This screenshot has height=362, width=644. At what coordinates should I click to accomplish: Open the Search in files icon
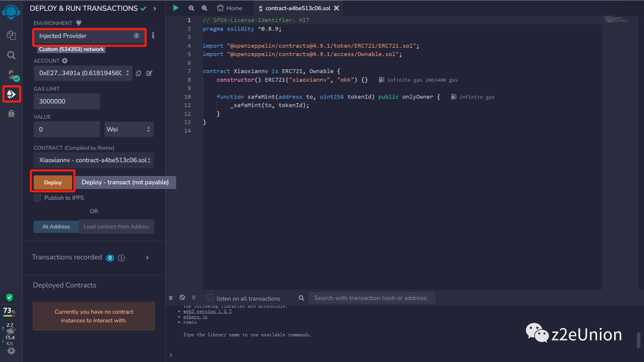click(x=11, y=55)
